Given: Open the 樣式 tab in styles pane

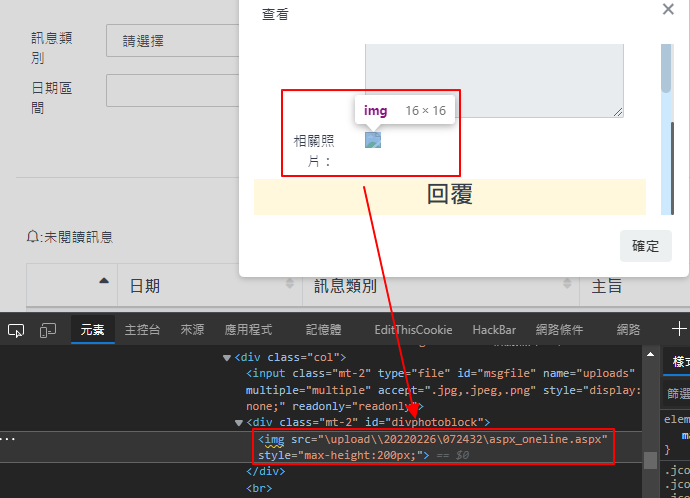Looking at the screenshot, I should click(x=680, y=362).
